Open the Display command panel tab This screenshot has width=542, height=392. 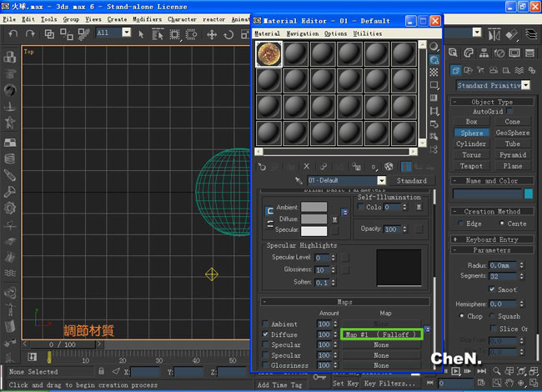pos(514,53)
